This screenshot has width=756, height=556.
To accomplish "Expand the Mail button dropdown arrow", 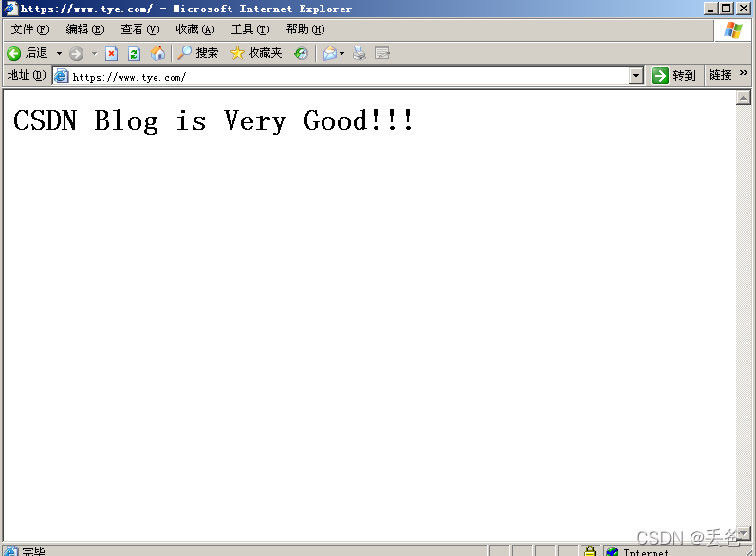I will [x=341, y=53].
